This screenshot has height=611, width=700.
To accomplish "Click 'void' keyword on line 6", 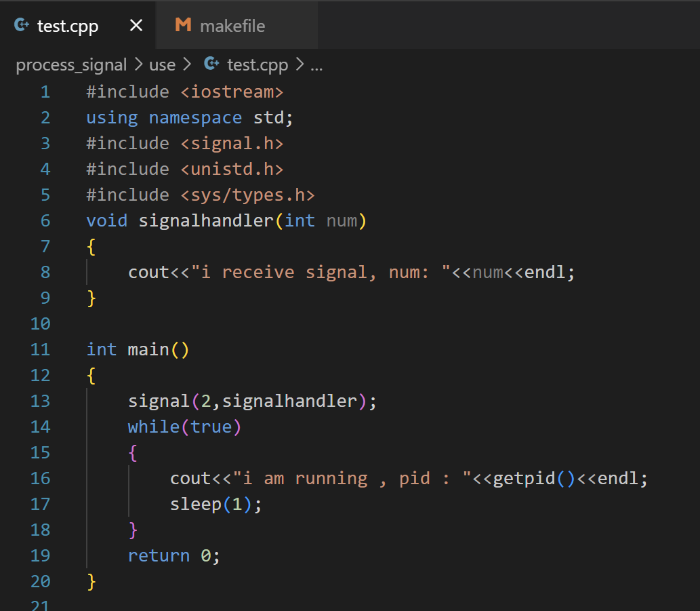I will click(107, 220).
